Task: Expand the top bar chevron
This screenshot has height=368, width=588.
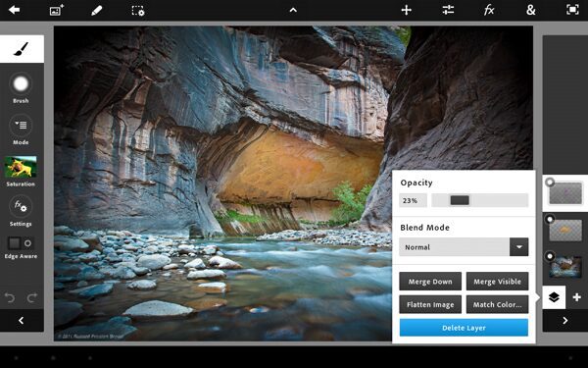Action: (293, 10)
